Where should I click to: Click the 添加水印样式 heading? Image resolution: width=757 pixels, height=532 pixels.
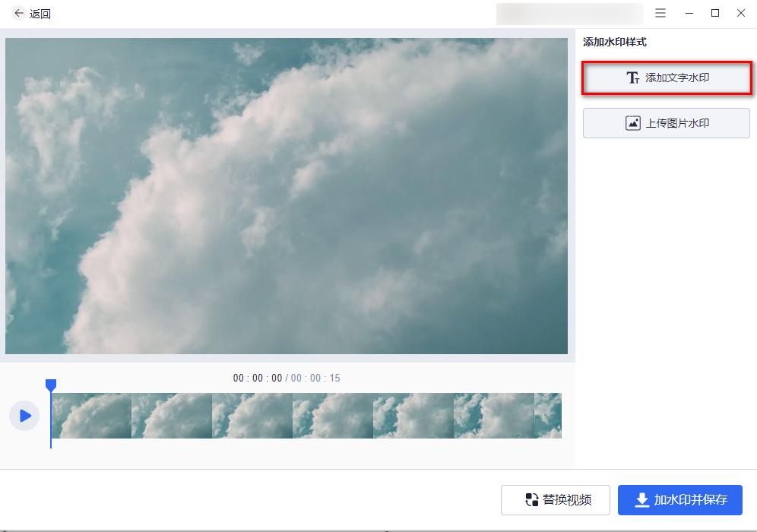coord(615,42)
